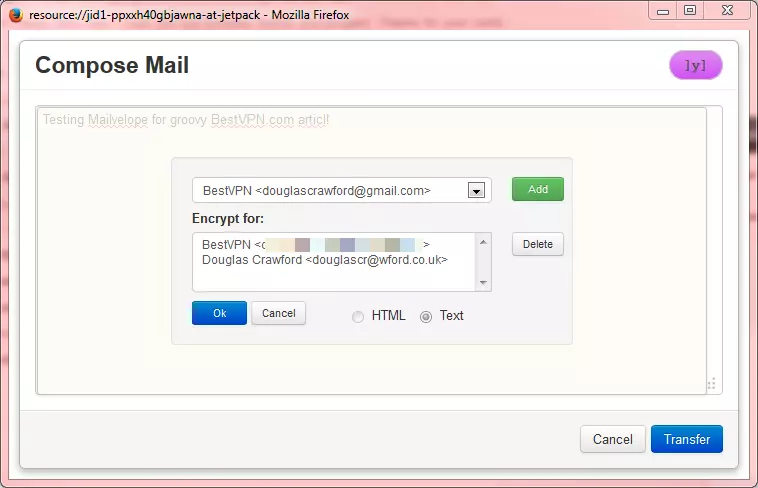Click the Delete recipient button
This screenshot has width=758, height=488.
pyautogui.click(x=538, y=244)
